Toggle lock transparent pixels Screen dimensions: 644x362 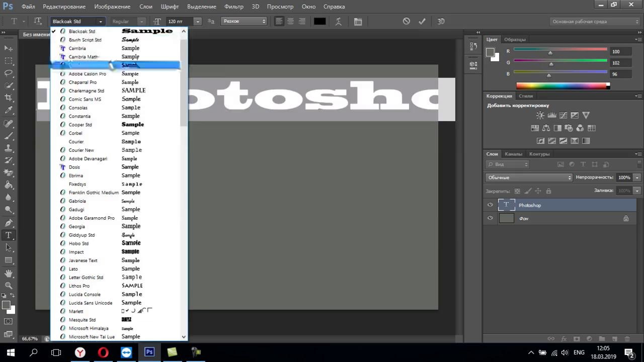[x=517, y=191]
